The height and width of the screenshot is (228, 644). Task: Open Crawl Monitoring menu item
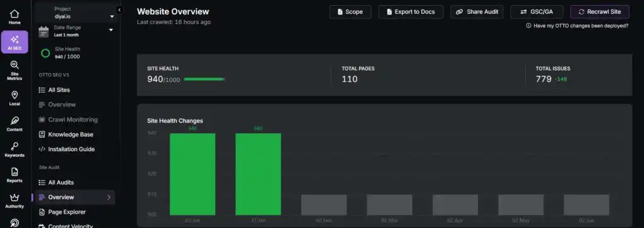68,120
